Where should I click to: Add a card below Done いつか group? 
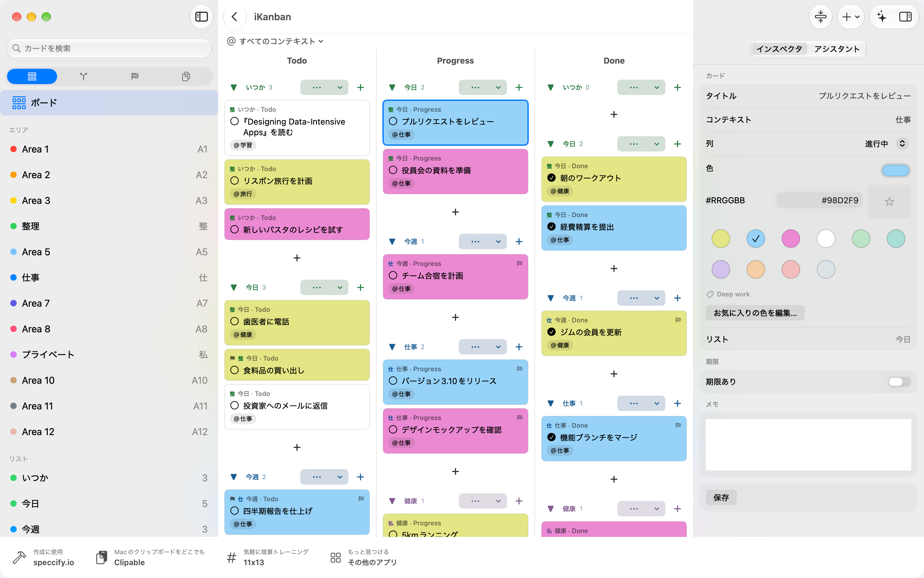(x=613, y=114)
